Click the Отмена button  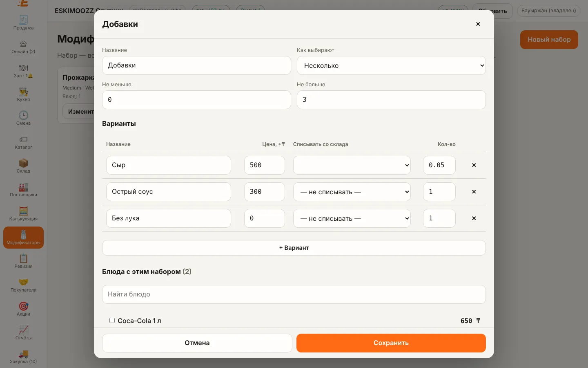197,343
